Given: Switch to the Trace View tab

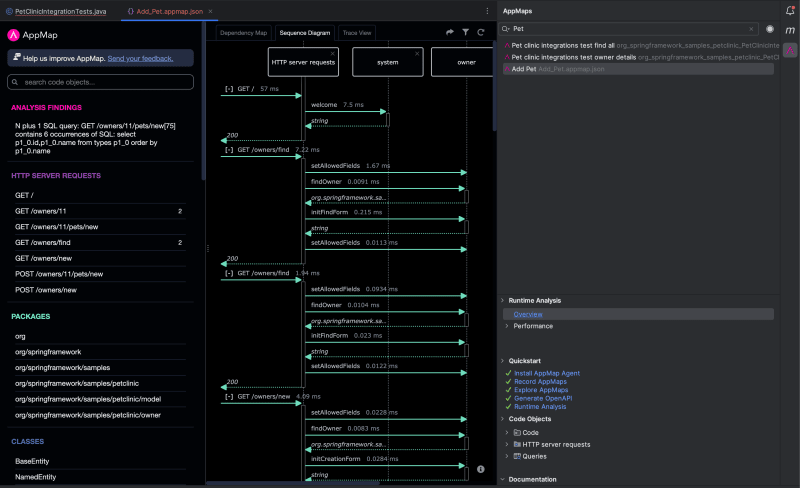Looking at the screenshot, I should pyautogui.click(x=357, y=33).
